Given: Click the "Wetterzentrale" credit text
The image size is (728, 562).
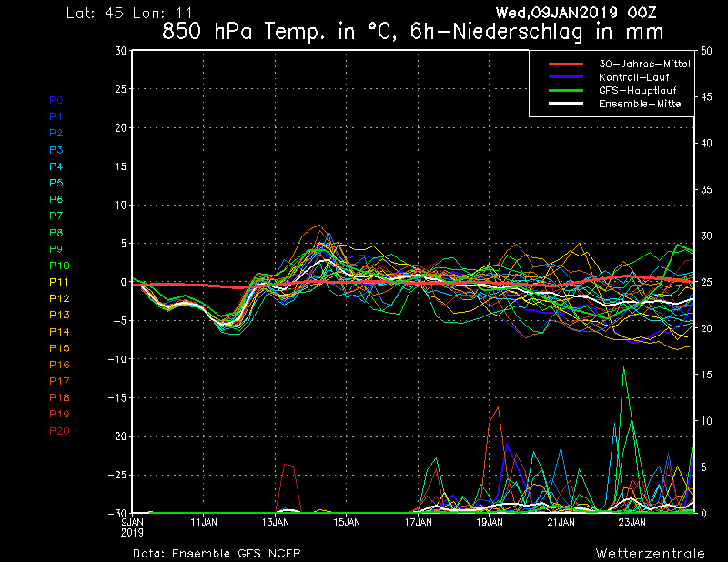Looking at the screenshot, I should pyautogui.click(x=650, y=553).
